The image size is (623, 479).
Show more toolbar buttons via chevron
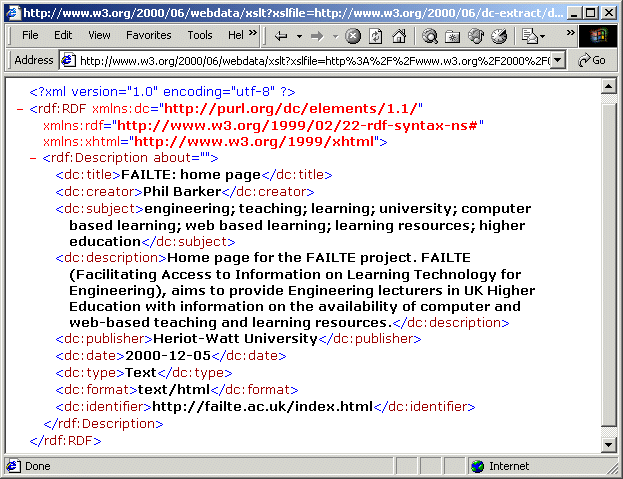coord(571,32)
